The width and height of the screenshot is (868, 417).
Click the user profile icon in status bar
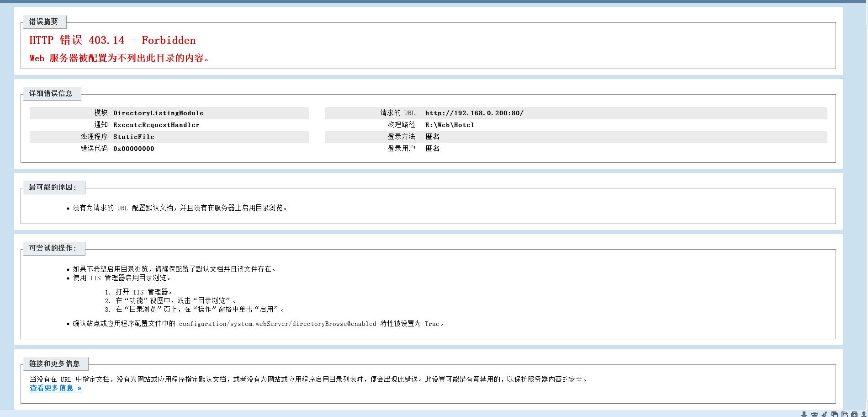[x=864, y=415]
